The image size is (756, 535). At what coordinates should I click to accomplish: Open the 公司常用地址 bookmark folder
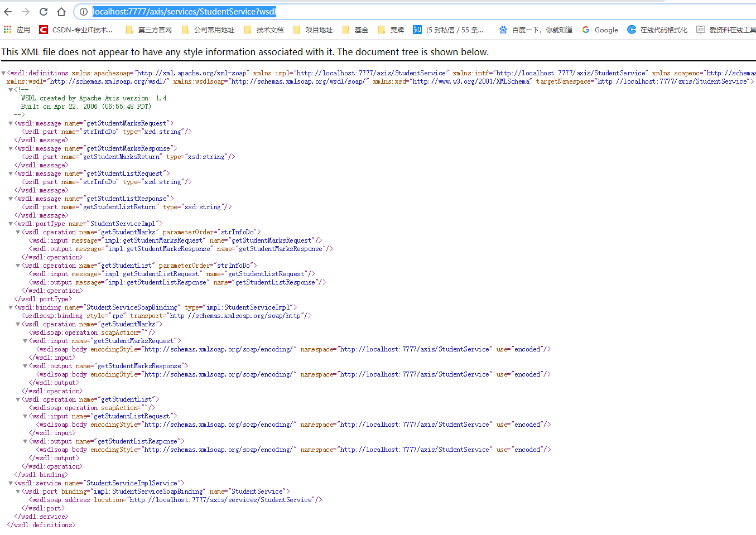click(x=208, y=30)
